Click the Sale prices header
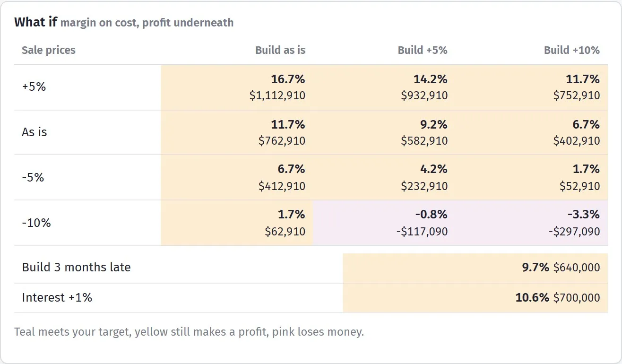This screenshot has height=364, width=622. tap(49, 50)
